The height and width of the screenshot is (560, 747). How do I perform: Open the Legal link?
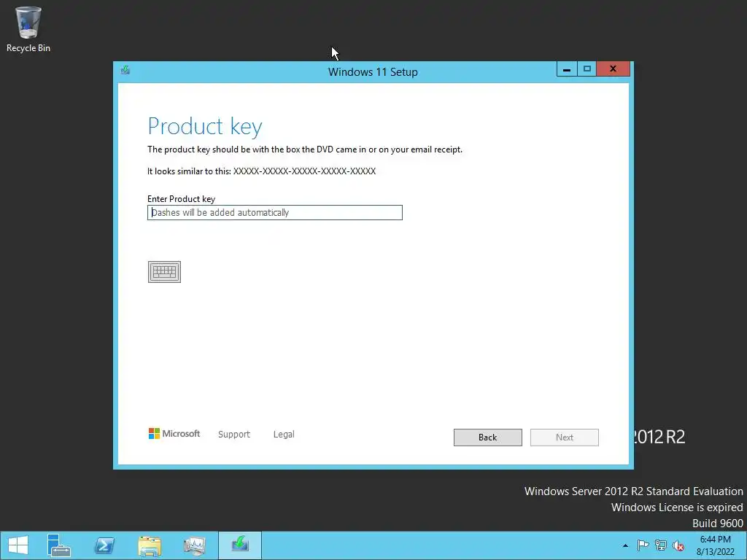(284, 435)
